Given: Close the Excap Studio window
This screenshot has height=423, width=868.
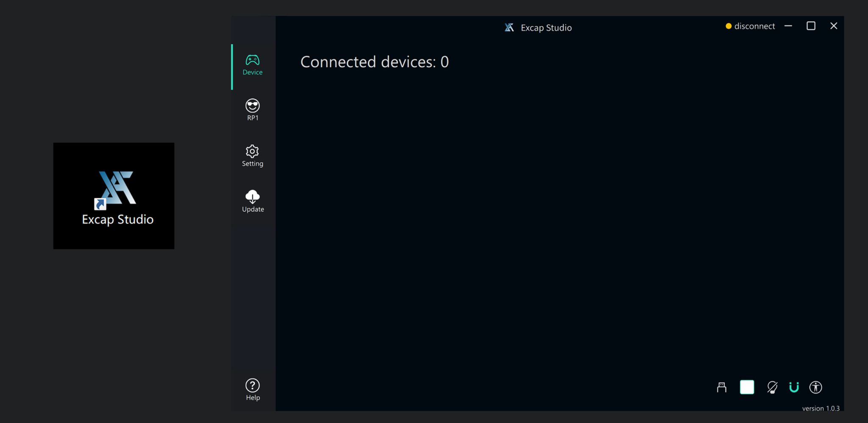Looking at the screenshot, I should [834, 26].
